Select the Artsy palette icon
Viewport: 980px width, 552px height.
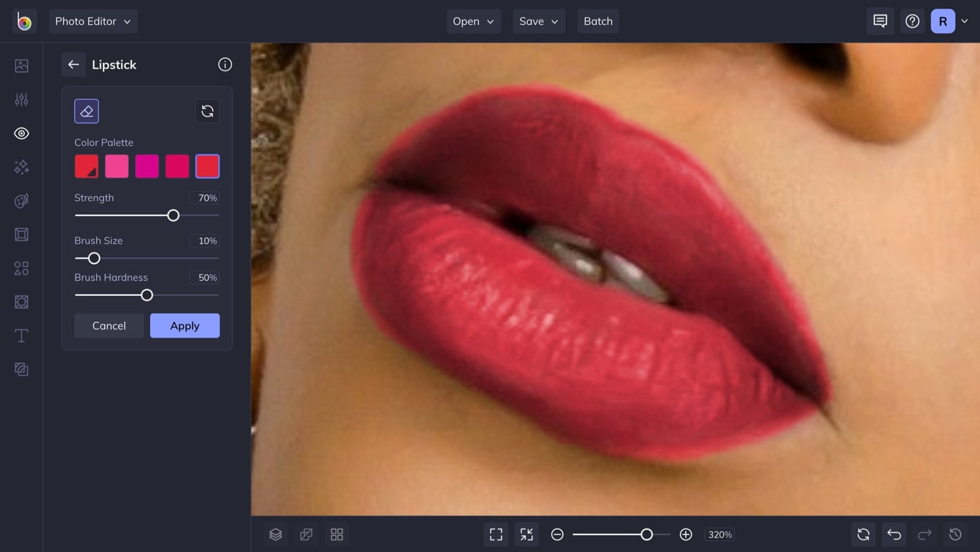tap(21, 201)
